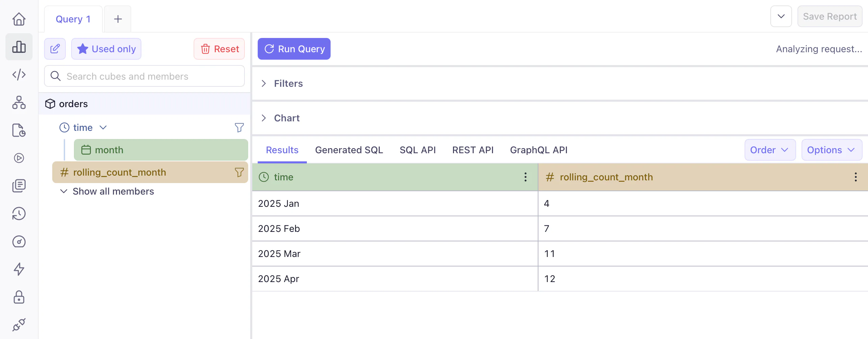Viewport: 868px width, 339px height.
Task: Add a new query tab
Action: click(x=118, y=19)
